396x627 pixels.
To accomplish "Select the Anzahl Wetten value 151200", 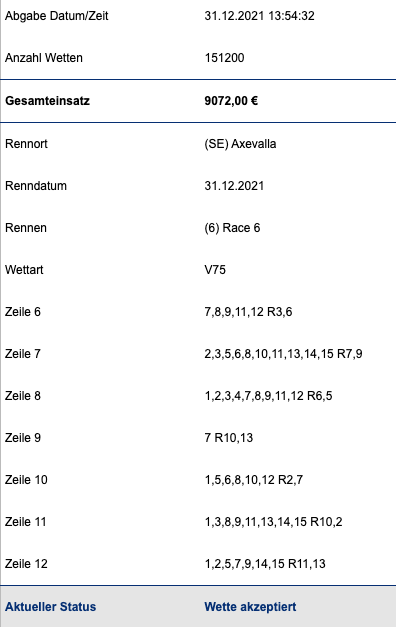I will (224, 58).
